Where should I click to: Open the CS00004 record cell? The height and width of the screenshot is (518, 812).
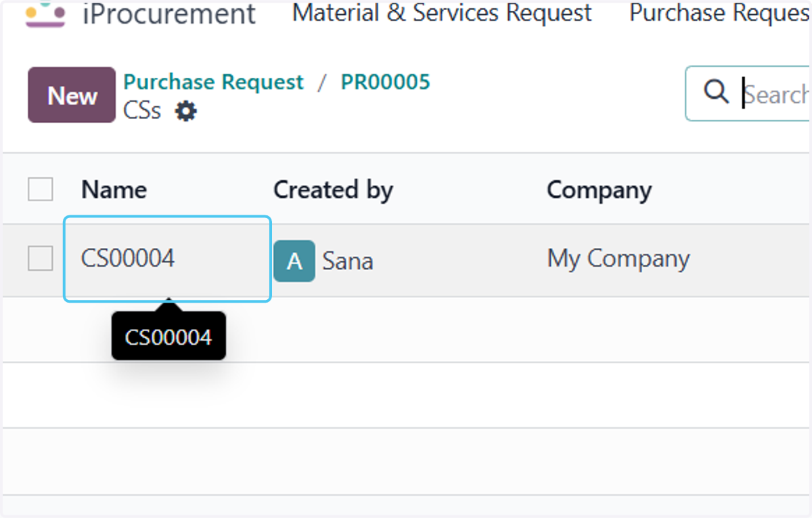pos(167,259)
